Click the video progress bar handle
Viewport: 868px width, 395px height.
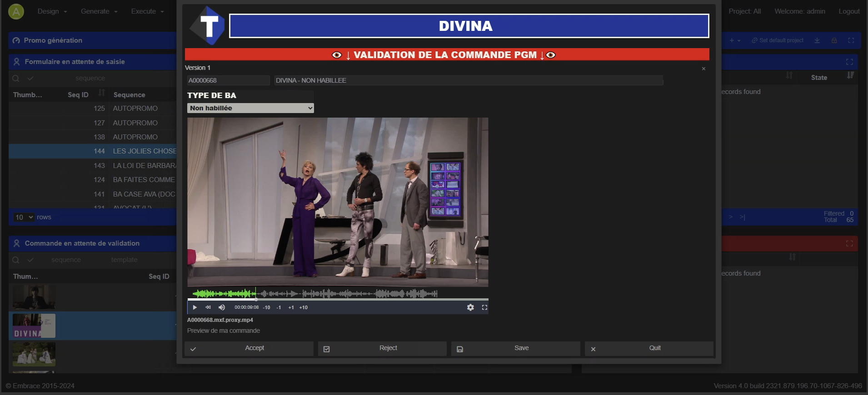256,300
